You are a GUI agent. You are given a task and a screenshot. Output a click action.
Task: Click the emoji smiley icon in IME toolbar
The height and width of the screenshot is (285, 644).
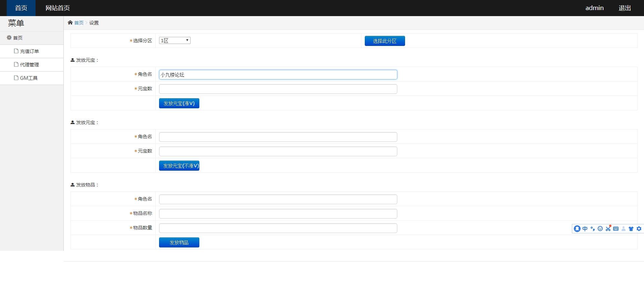(x=600, y=229)
